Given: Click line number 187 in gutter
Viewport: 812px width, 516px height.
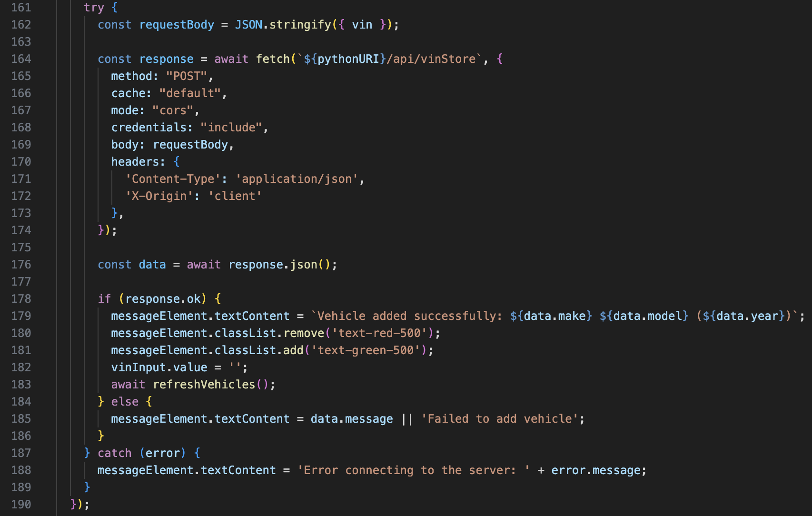Looking at the screenshot, I should pos(21,453).
